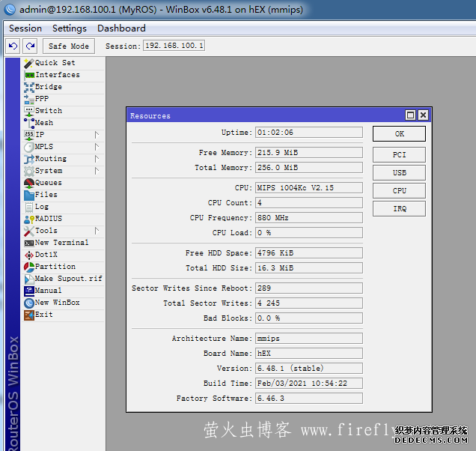Click the CPU button

[399, 190]
